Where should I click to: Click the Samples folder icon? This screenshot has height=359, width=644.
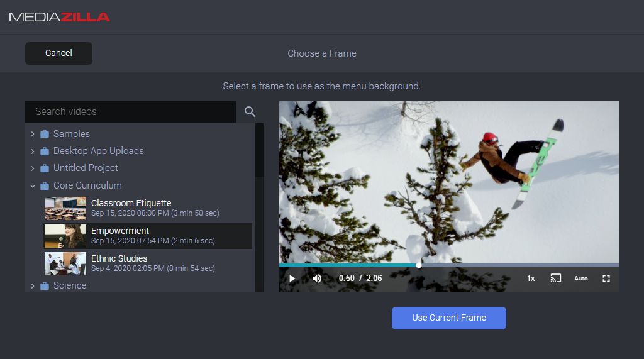(x=45, y=134)
